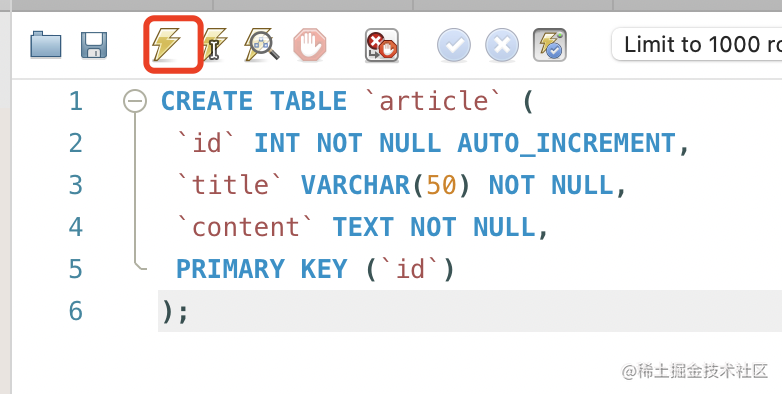Place cursor on the AUTO_INCREMENT keyword
This screenshot has width=782, height=394.
click(x=567, y=144)
